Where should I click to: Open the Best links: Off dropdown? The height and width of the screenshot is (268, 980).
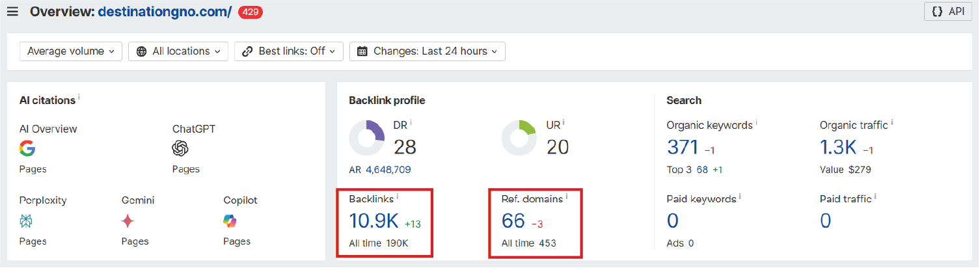tap(289, 51)
